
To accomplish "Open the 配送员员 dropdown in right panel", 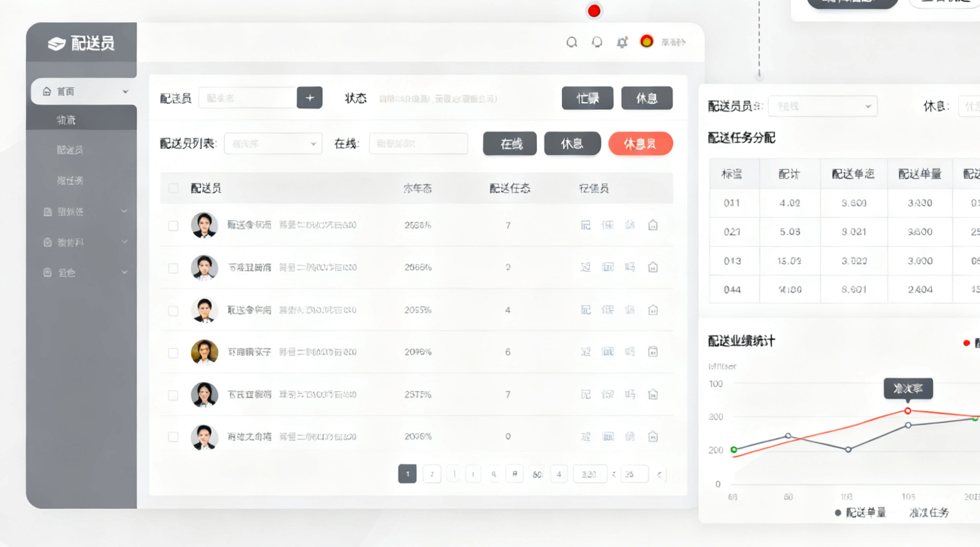I will pyautogui.click(x=822, y=107).
